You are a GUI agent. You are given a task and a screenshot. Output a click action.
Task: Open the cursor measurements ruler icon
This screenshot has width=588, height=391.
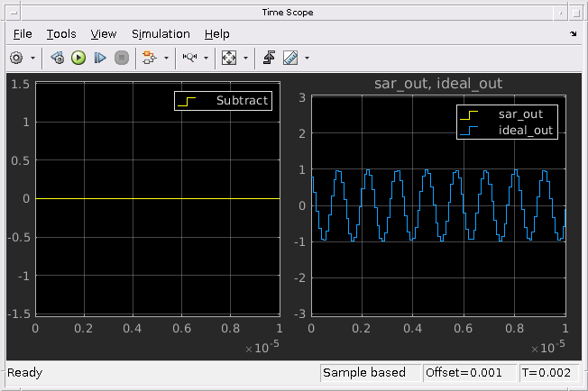point(290,58)
